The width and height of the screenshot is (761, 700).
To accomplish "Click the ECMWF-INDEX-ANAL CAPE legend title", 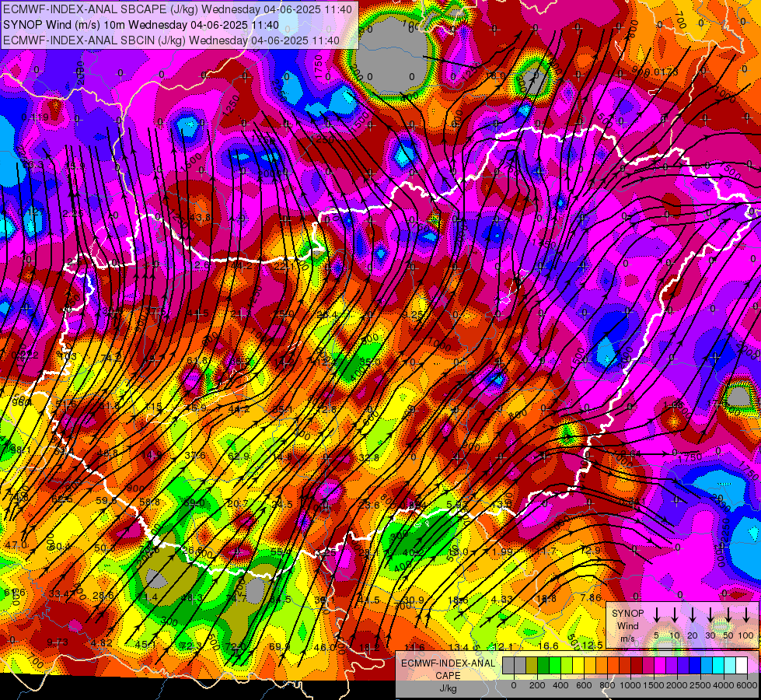I will pyautogui.click(x=448, y=669).
